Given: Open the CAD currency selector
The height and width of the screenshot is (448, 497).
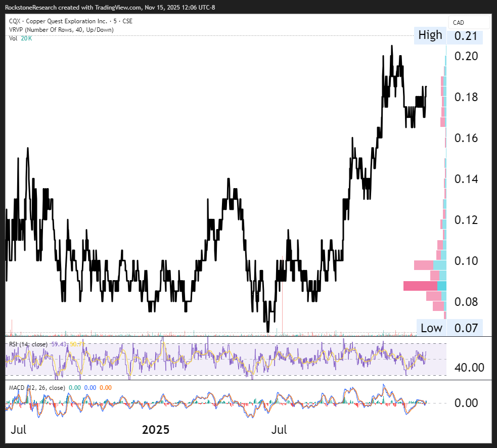Looking at the screenshot, I should [x=468, y=22].
